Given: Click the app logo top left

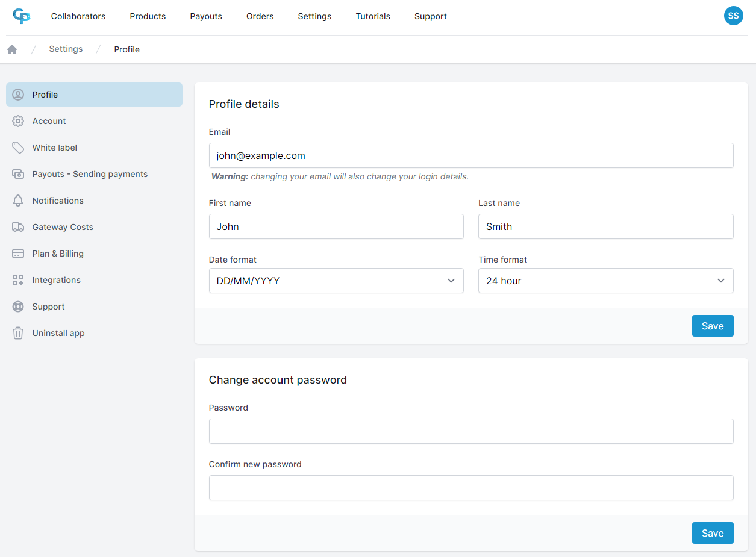Looking at the screenshot, I should point(22,17).
